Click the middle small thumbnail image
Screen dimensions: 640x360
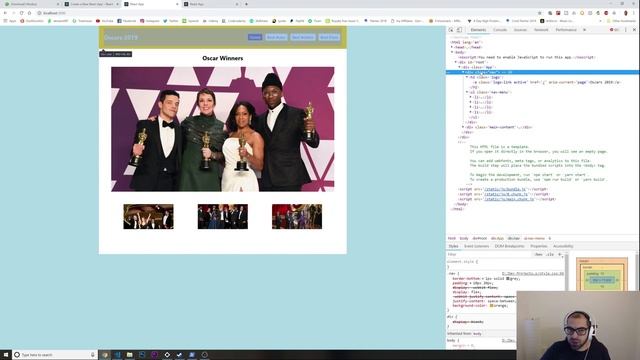tap(223, 217)
